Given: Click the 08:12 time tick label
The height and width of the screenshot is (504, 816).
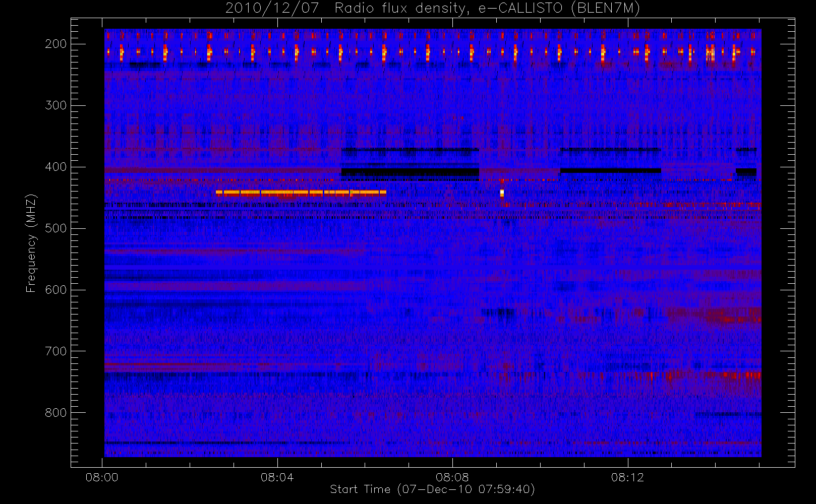Looking at the screenshot, I should click(x=628, y=477).
